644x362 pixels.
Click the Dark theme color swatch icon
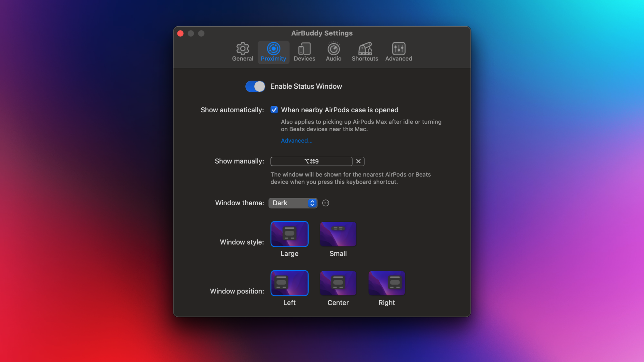tap(325, 202)
